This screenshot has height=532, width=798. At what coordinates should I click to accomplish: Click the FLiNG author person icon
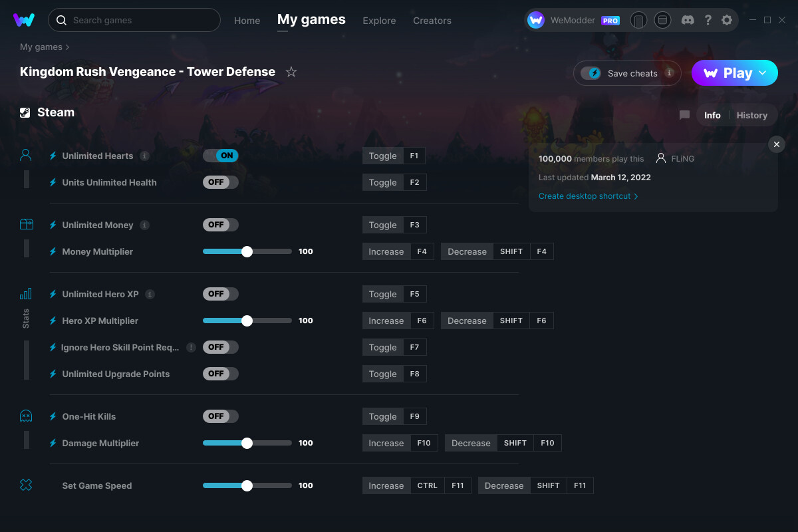coord(661,158)
